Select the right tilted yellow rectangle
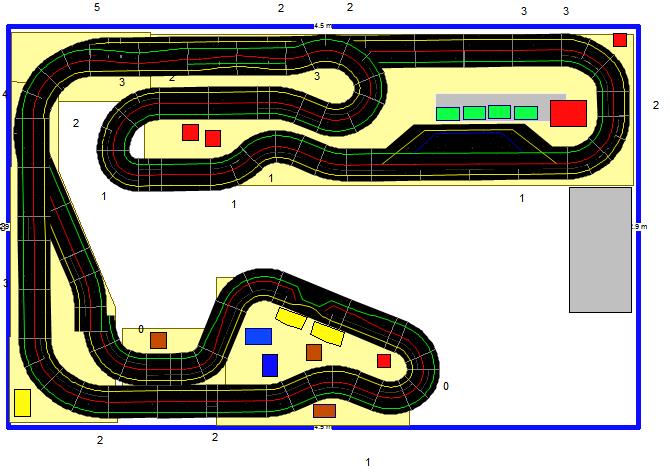This screenshot has height=474, width=670. click(327, 332)
